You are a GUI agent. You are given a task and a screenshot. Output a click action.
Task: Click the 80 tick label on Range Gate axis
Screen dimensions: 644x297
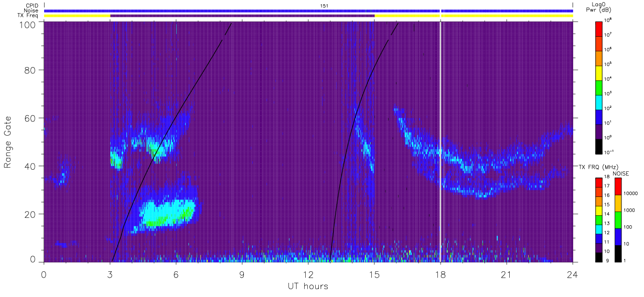click(x=30, y=70)
